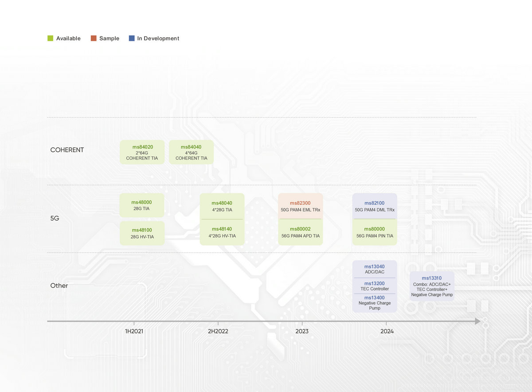Click the orange Sample legend swatch
Image resolution: width=532 pixels, height=392 pixels.
(x=93, y=39)
